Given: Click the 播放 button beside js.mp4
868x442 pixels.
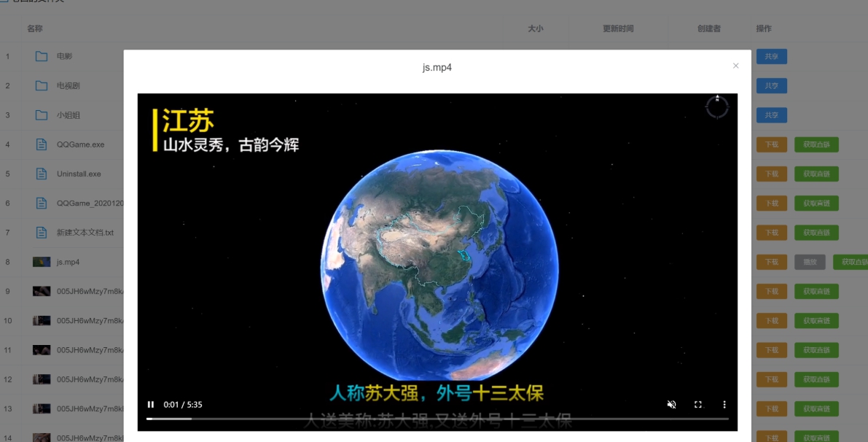Looking at the screenshot, I should (x=809, y=261).
